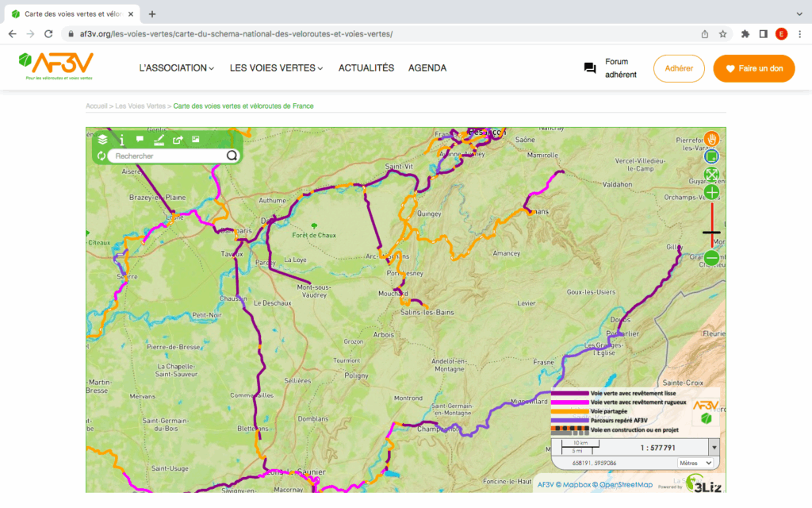Click the circular refresh icon beside Rechercher
812x508 pixels.
pos(101,156)
